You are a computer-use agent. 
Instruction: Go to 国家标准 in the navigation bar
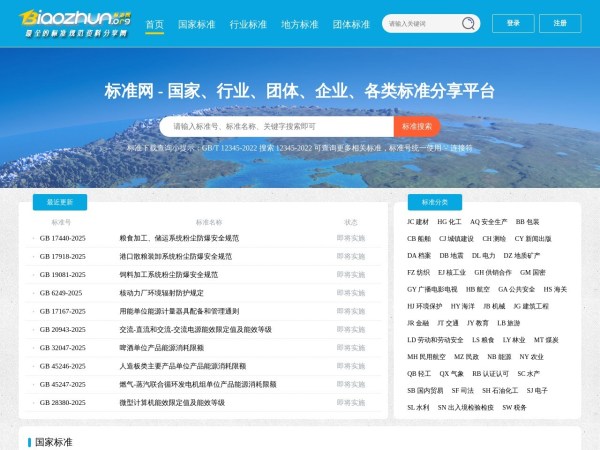pyautogui.click(x=196, y=24)
